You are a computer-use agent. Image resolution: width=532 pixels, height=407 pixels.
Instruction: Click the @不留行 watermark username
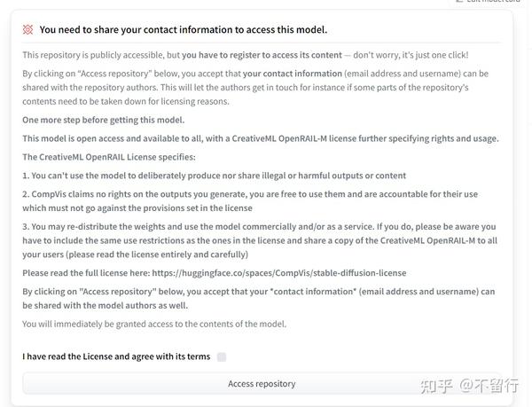(x=489, y=386)
